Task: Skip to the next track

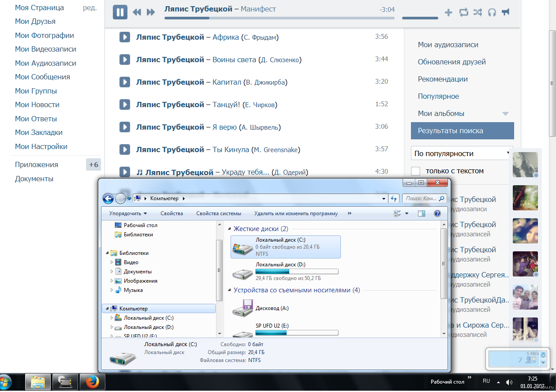Action: coord(151,12)
